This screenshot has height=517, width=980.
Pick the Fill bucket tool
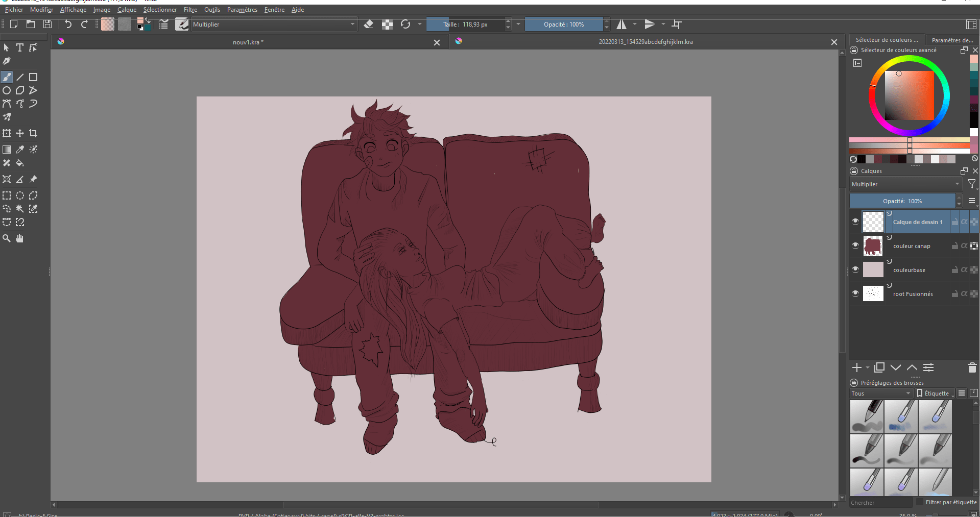[x=20, y=163]
